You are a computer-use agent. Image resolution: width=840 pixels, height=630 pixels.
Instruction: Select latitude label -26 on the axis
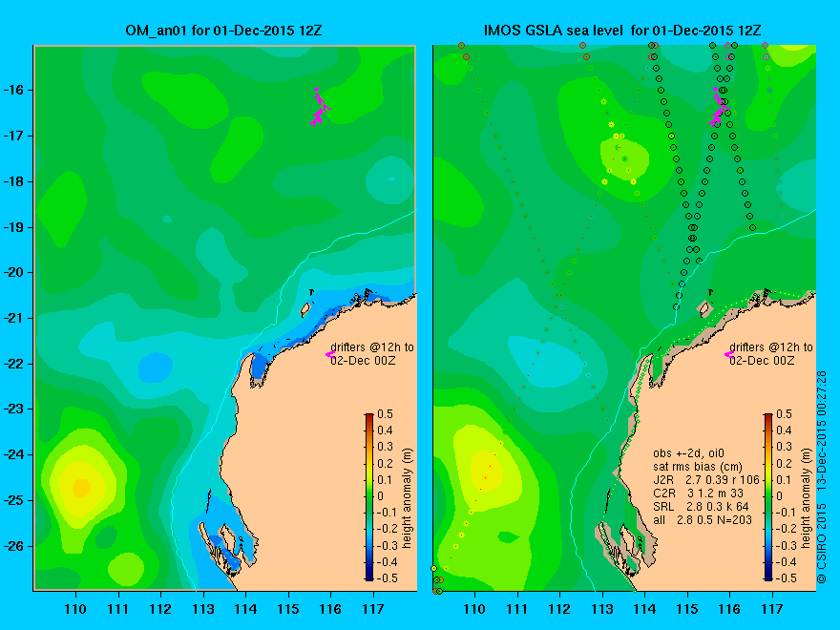(14, 546)
